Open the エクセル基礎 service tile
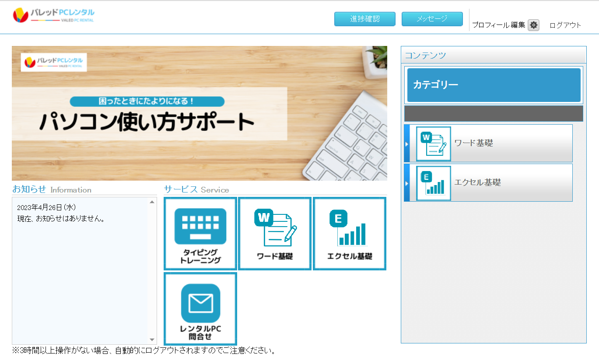Viewport: 599px width, 364px height. (350, 234)
